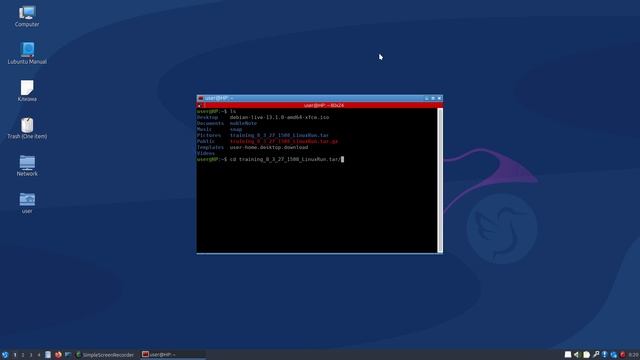Launch the file manager from the taskbar quicklaunch
This screenshot has height=360, width=640.
tap(48, 355)
